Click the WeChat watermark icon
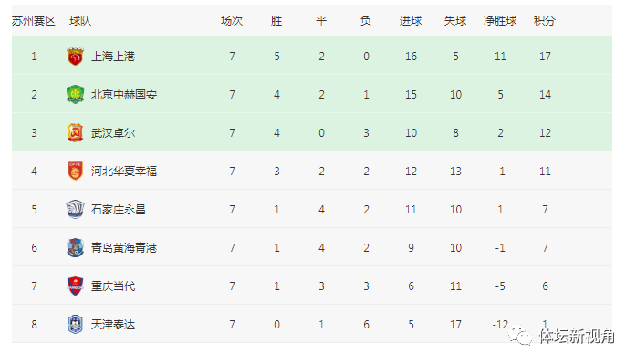Image resolution: width=636 pixels, height=364 pixels. click(521, 336)
